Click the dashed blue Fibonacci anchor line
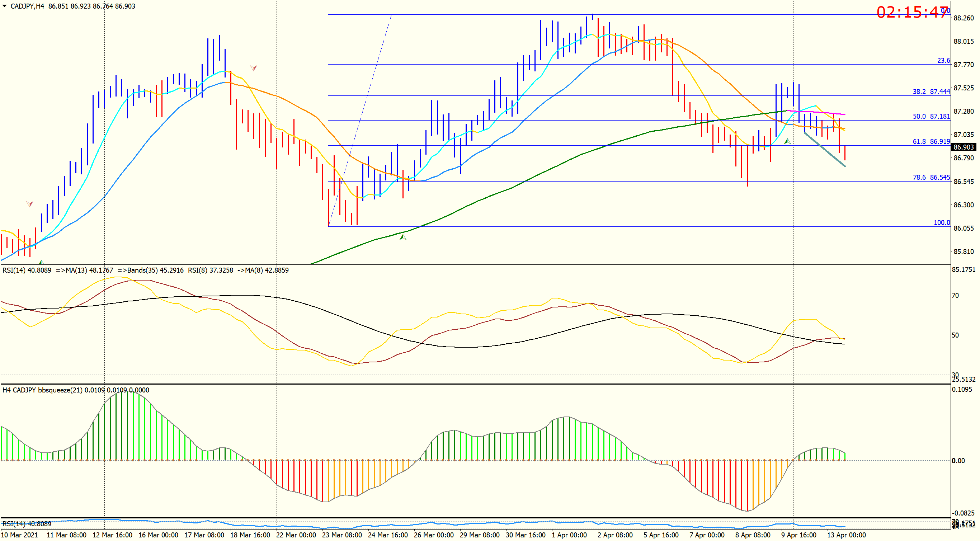Image resolution: width=980 pixels, height=541 pixels. (360, 120)
